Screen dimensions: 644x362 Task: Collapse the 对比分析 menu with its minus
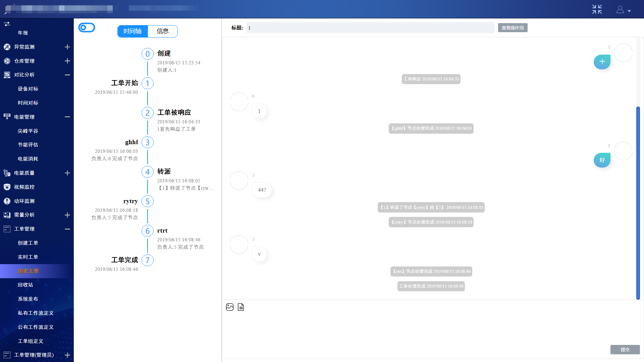coord(67,75)
